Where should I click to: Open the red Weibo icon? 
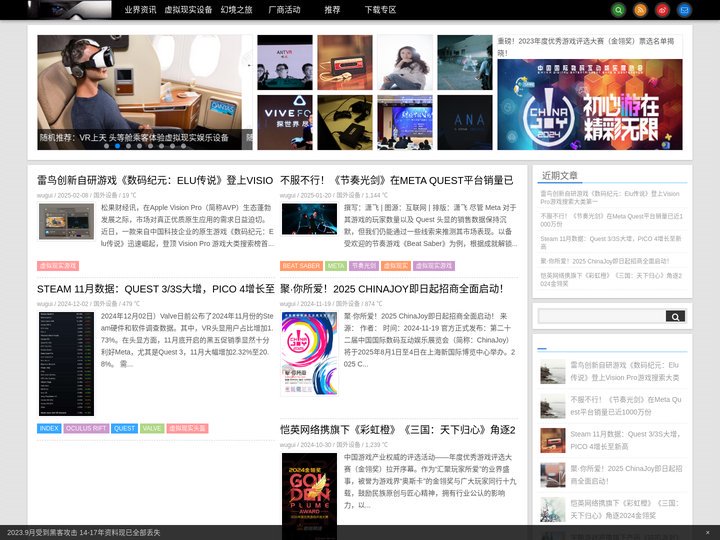[662, 10]
